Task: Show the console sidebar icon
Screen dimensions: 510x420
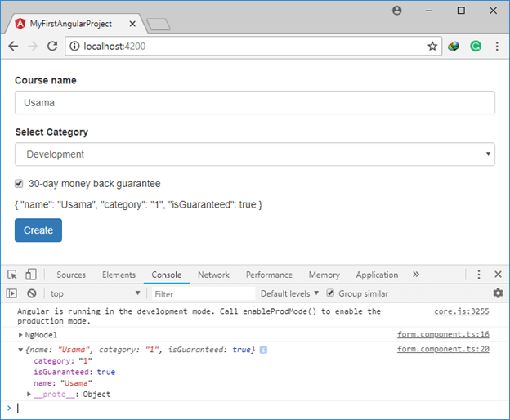Action: coord(11,293)
